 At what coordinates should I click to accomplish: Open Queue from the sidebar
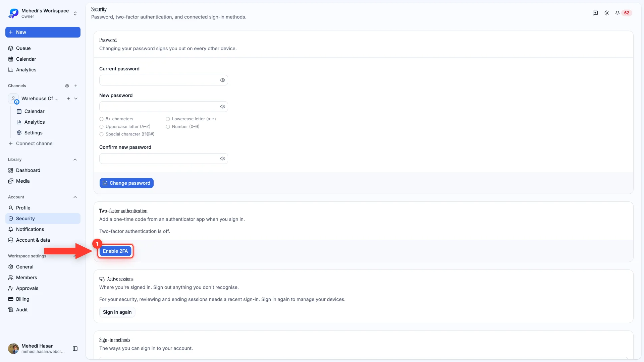pyautogui.click(x=43, y=48)
